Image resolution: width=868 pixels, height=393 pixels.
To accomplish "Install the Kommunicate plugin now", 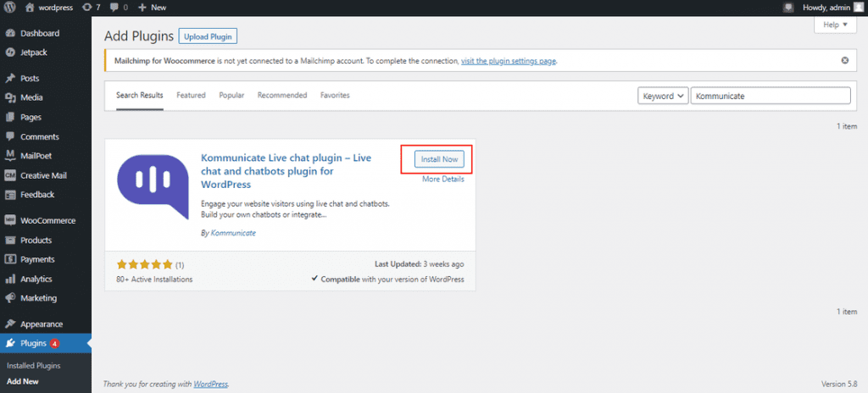I will 440,159.
